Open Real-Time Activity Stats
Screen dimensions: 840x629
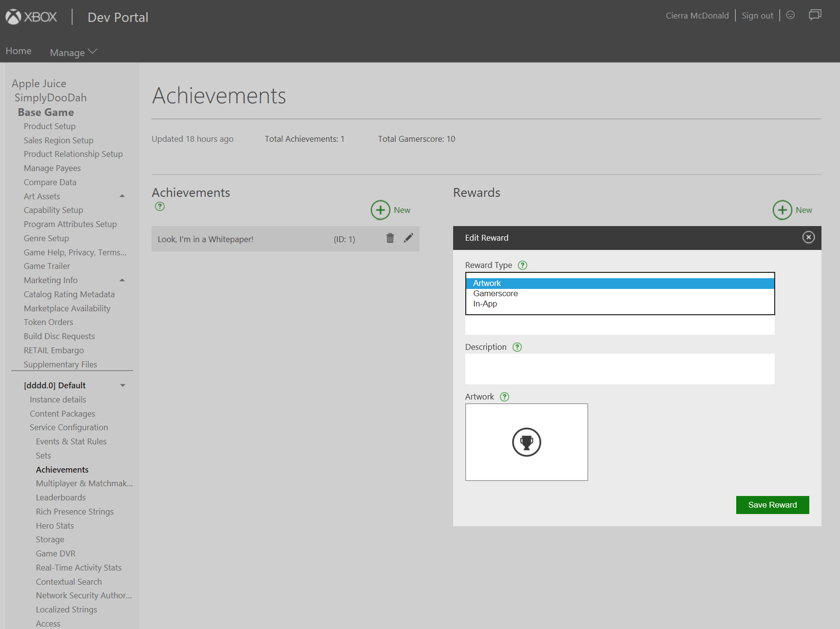(79, 568)
